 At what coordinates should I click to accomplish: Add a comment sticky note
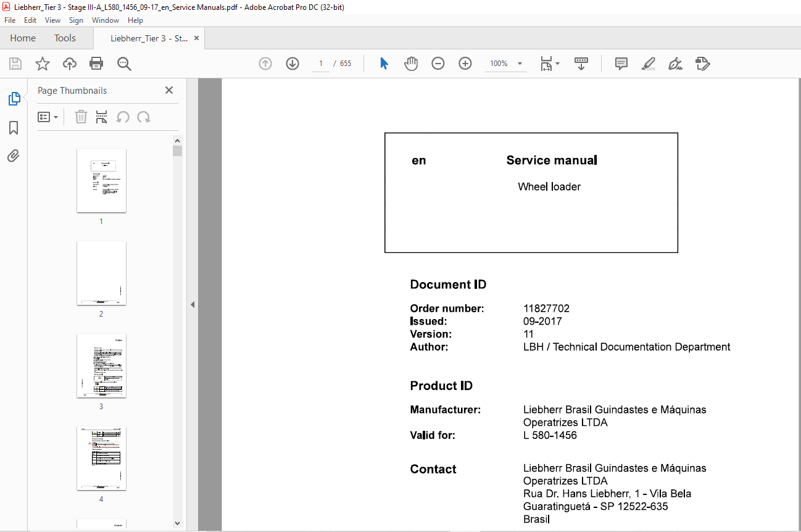(621, 64)
